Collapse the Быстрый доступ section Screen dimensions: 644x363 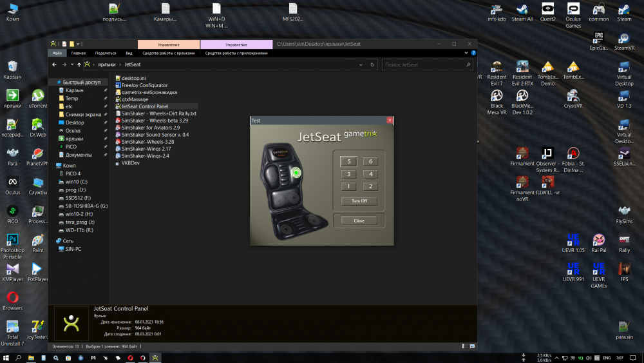(x=52, y=83)
